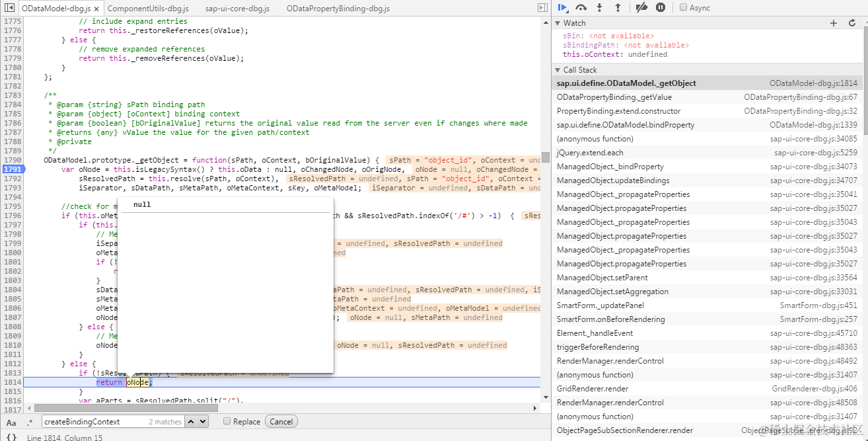The height and width of the screenshot is (441, 868).
Task: Click the createBindingContext search field
Action: coord(112,422)
